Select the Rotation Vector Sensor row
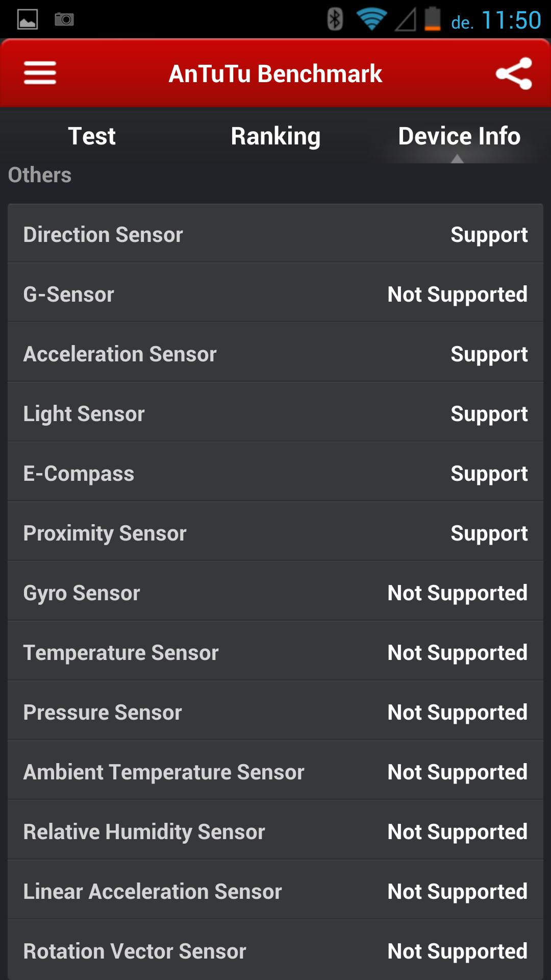551x980 pixels. [275, 951]
